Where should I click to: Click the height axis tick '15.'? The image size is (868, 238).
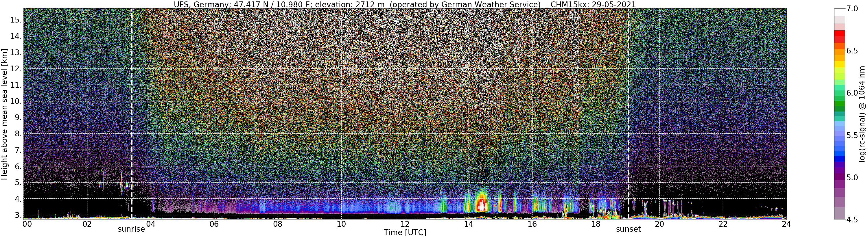[16, 20]
